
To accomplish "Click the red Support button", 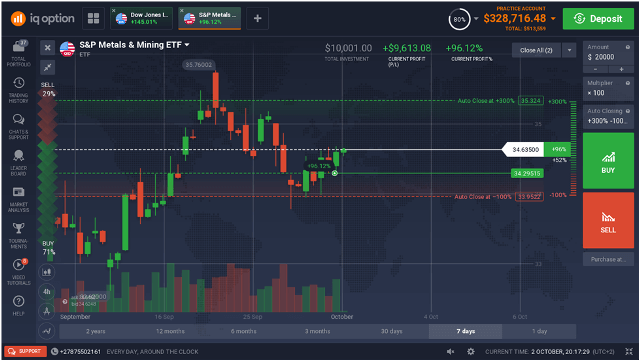I will pyautogui.click(x=25, y=352).
